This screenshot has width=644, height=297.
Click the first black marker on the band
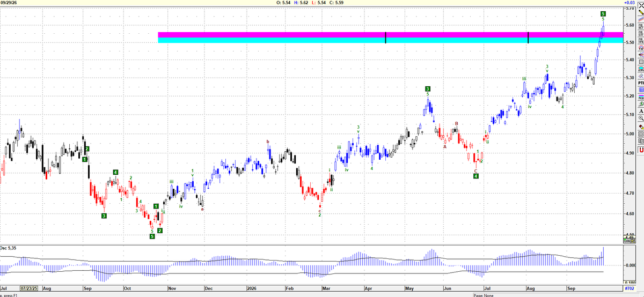point(386,38)
